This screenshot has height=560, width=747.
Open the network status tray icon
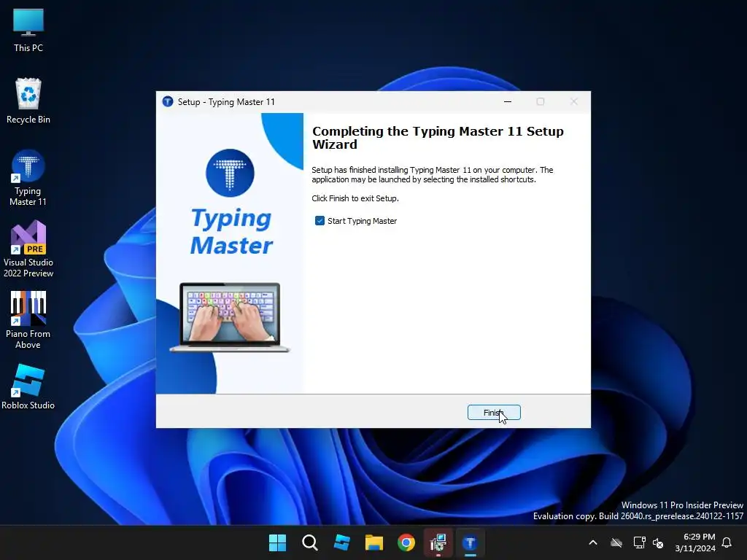click(639, 542)
